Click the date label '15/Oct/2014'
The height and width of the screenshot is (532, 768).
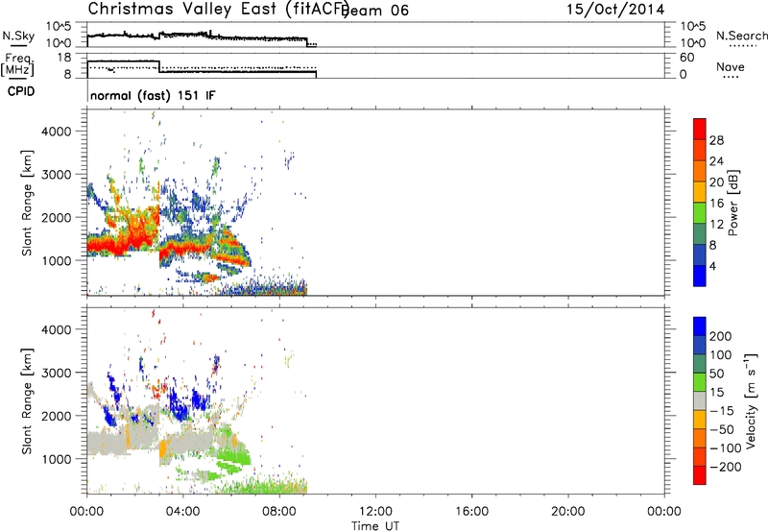(x=615, y=10)
